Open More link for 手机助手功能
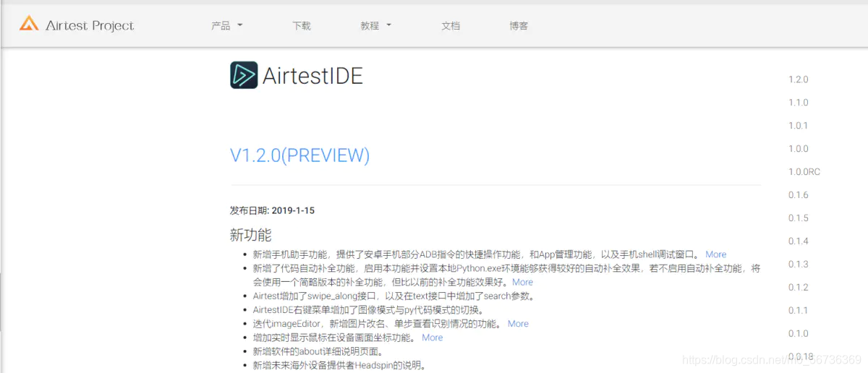Image resolution: width=868 pixels, height=373 pixels. pyautogui.click(x=715, y=254)
